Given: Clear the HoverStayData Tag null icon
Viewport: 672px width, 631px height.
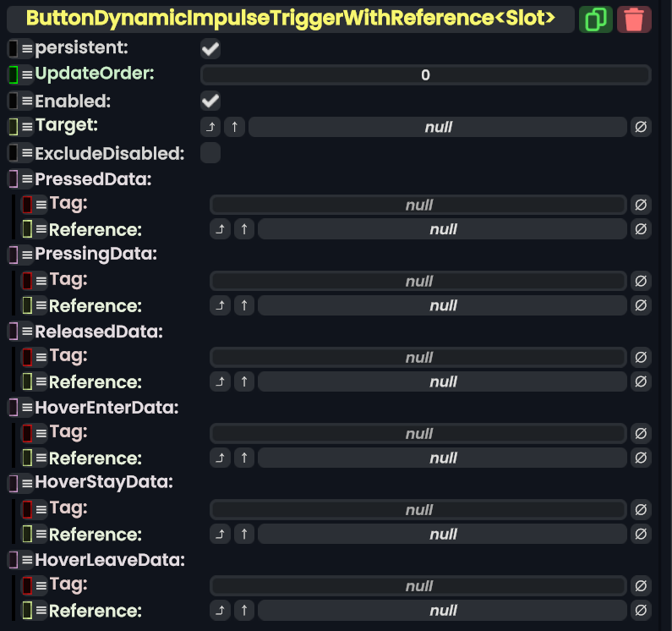Looking at the screenshot, I should [x=641, y=510].
